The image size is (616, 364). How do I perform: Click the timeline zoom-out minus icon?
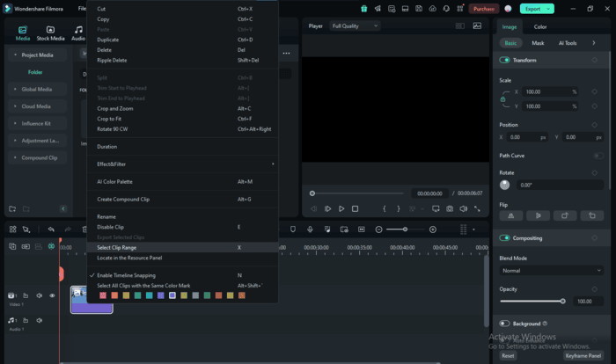point(378,229)
